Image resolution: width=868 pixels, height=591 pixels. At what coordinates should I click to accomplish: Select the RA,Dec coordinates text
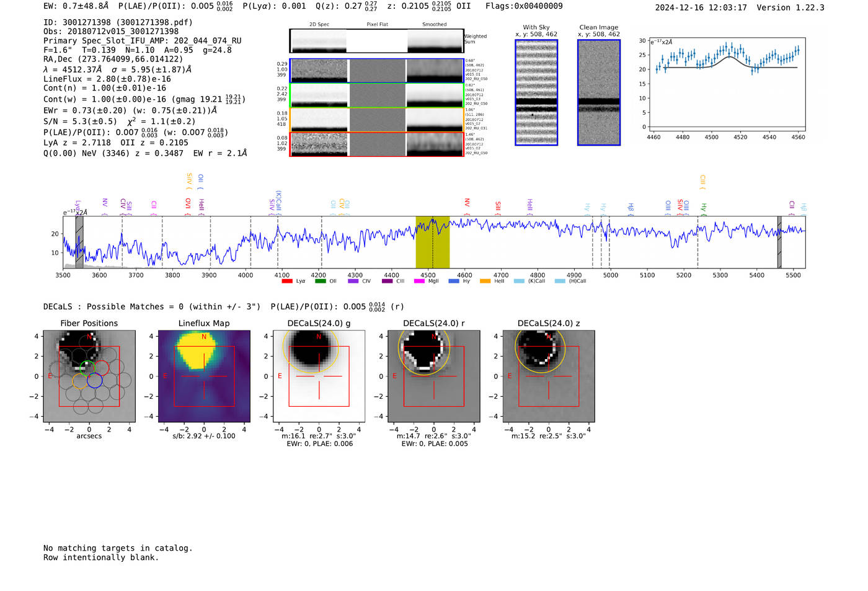(113, 60)
